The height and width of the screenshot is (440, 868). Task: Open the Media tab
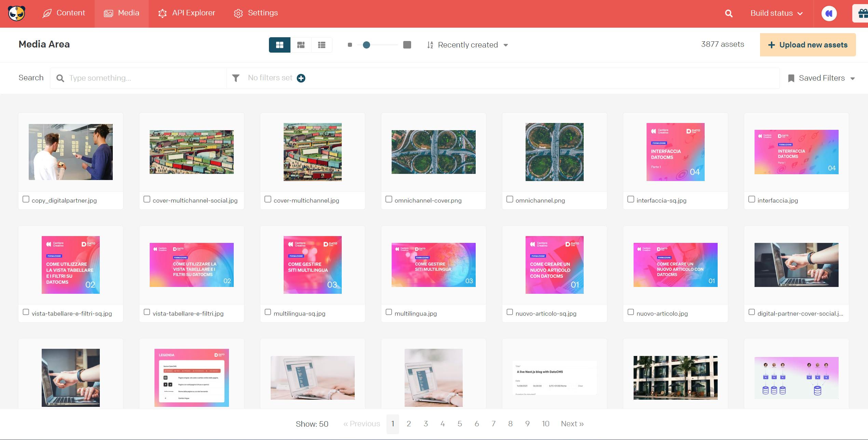[122, 13]
